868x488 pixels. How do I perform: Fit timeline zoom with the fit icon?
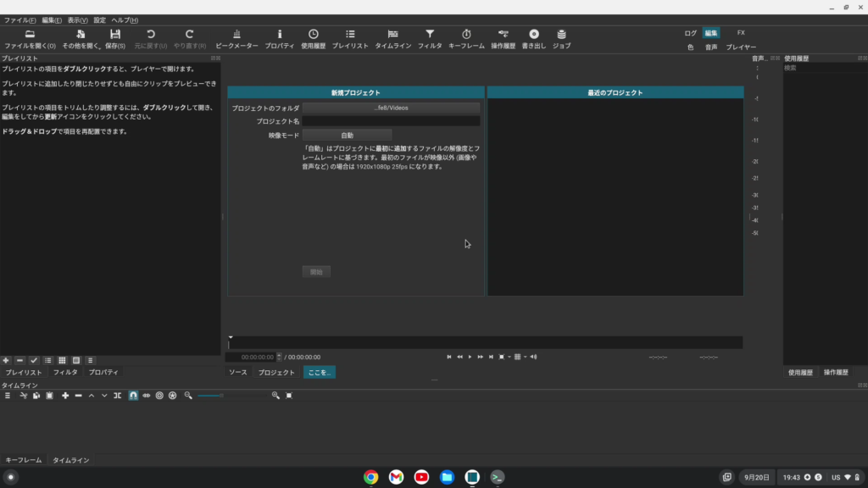[x=289, y=396]
